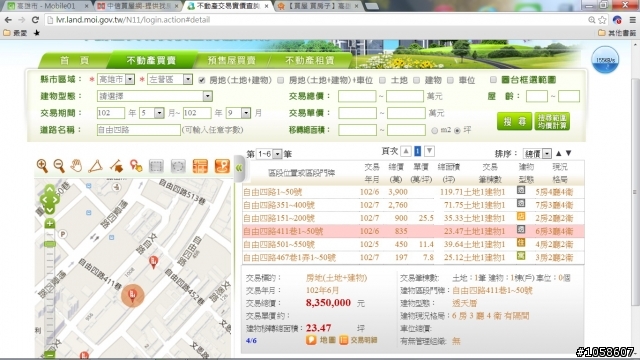Enable 圖台框選範圍 checkbox
This screenshot has width=640, height=360.
point(493,80)
